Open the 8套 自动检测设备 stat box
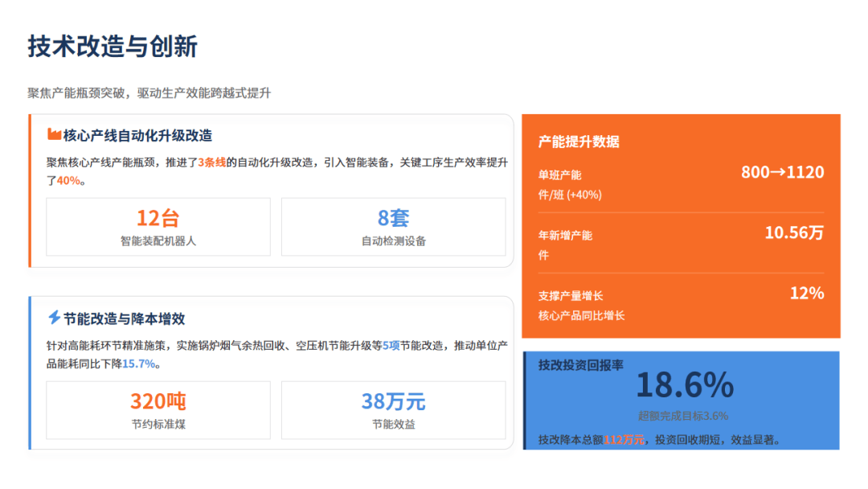The height and width of the screenshot is (489, 868). (x=393, y=227)
